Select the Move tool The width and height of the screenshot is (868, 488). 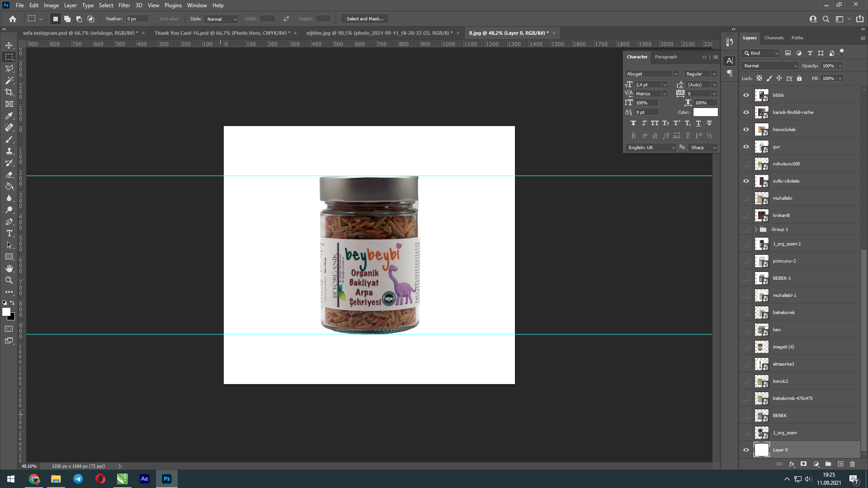tap(9, 45)
